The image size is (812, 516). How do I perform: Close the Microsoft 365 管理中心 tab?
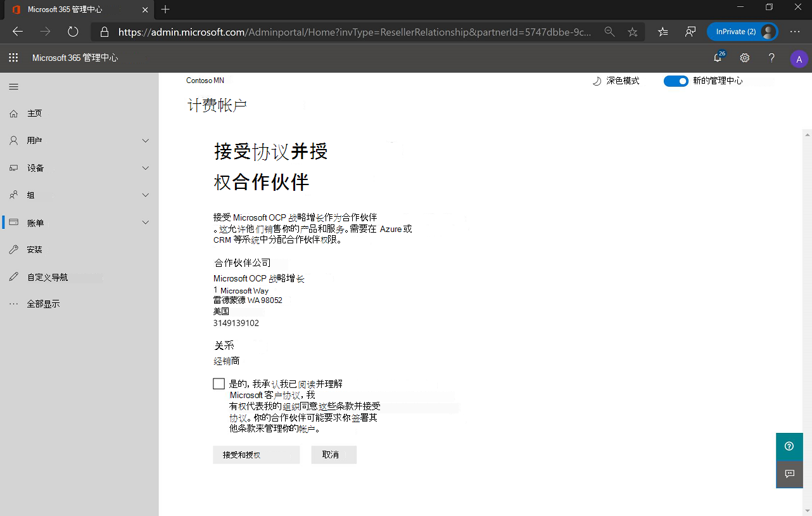click(145, 10)
